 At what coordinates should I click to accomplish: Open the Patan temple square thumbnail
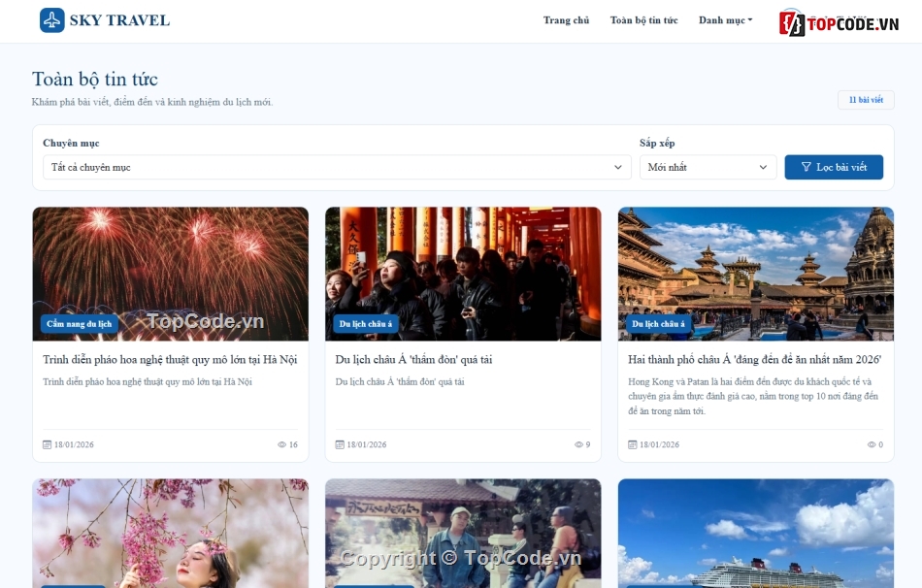pyautogui.click(x=756, y=274)
